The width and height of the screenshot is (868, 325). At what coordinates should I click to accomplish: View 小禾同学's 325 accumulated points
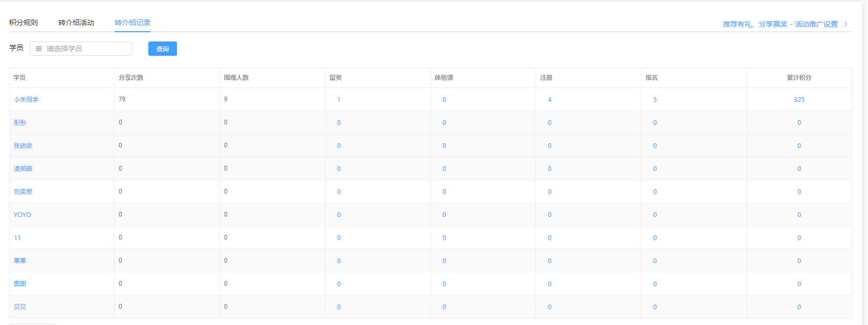point(799,100)
